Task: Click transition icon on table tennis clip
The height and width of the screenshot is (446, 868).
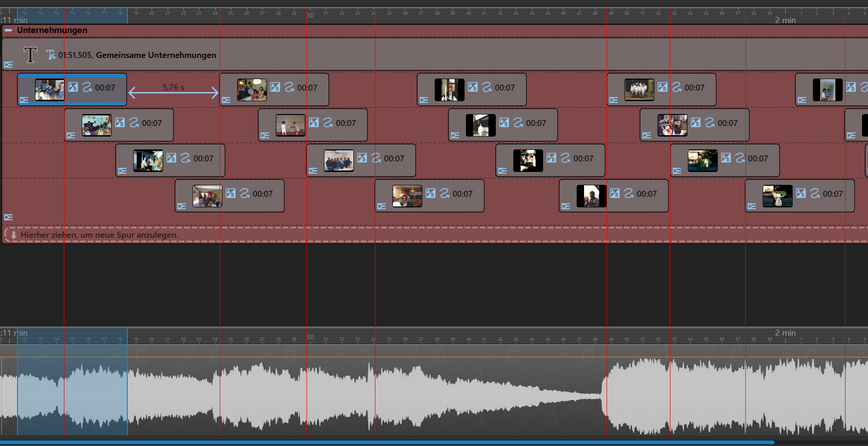Action: click(x=314, y=122)
